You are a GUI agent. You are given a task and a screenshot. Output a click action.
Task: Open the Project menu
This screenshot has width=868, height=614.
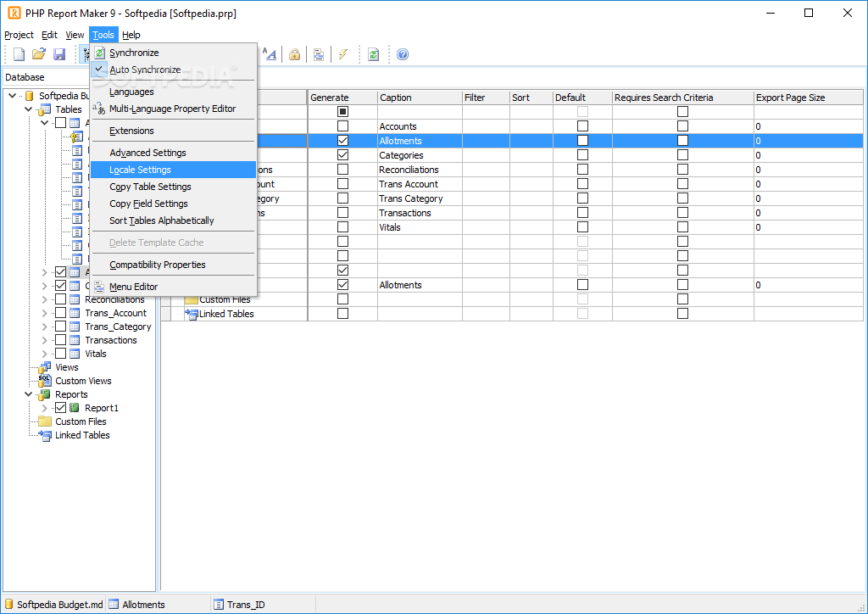tap(19, 35)
